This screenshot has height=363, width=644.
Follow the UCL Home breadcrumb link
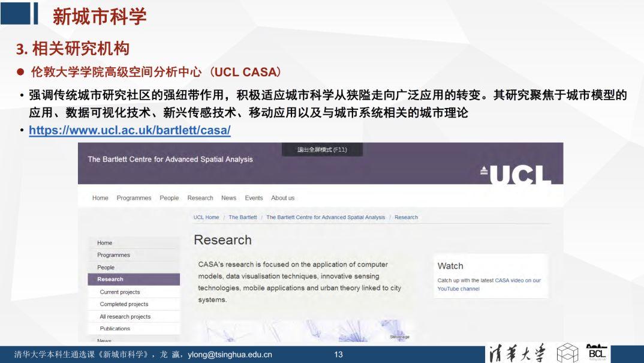[x=206, y=217]
